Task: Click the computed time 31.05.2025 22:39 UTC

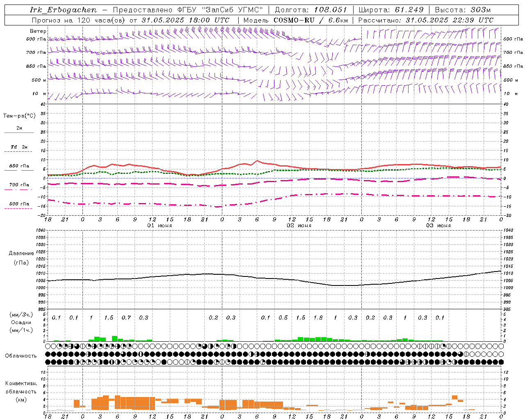Action: (x=450, y=20)
